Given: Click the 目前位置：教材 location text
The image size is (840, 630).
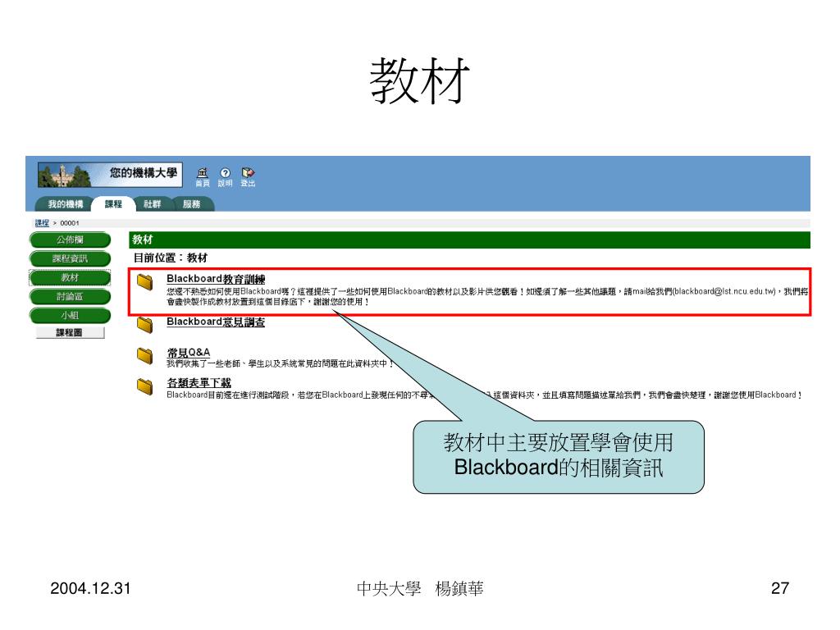Looking at the screenshot, I should coord(171,258).
